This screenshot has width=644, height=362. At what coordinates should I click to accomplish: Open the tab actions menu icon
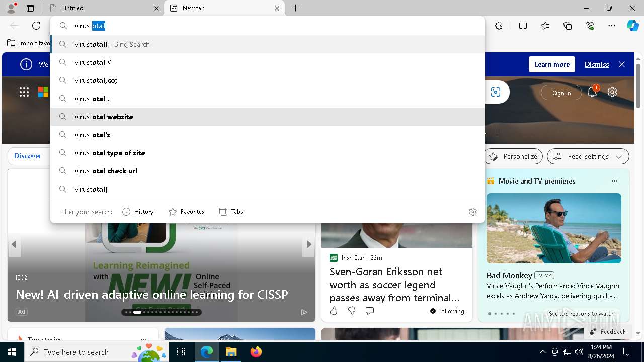[30, 8]
